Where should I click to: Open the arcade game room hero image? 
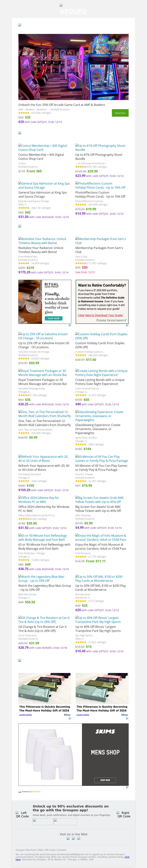[73, 67]
